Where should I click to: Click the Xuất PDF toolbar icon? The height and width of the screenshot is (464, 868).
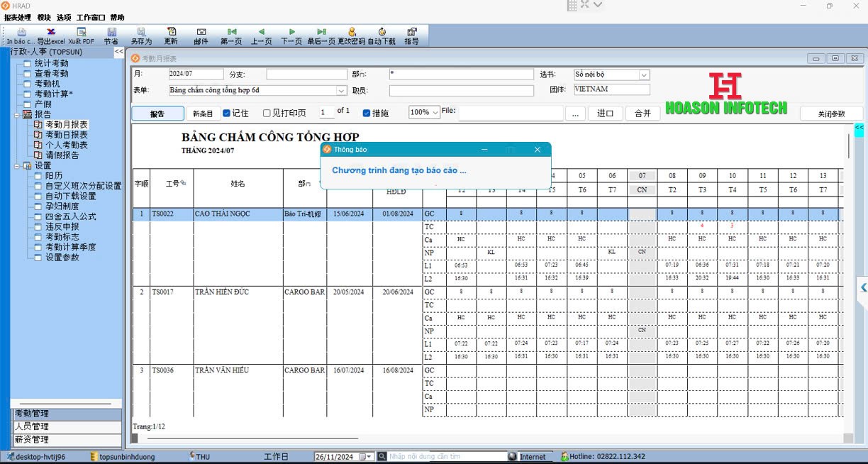82,32
